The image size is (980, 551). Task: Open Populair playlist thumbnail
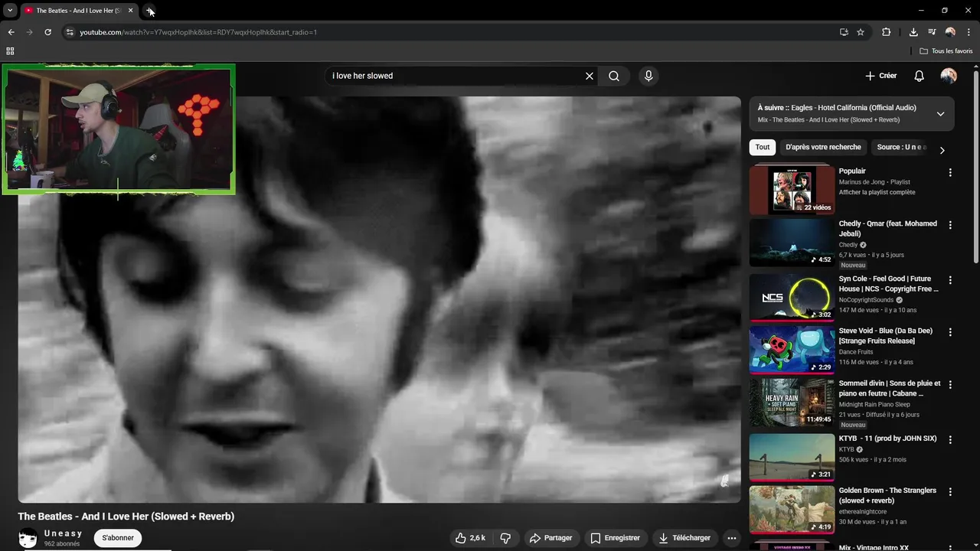pyautogui.click(x=792, y=189)
